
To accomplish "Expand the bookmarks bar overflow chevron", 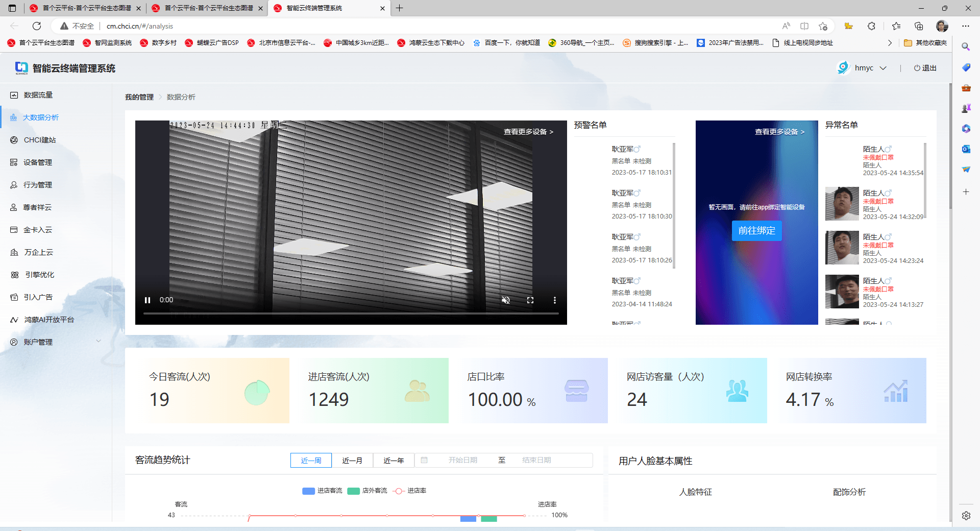I will pos(890,43).
